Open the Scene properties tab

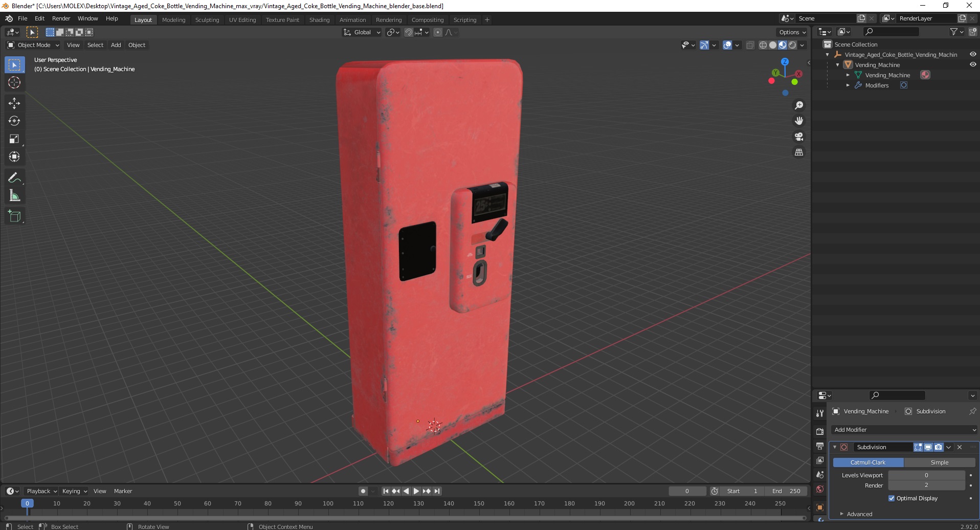coord(820,475)
